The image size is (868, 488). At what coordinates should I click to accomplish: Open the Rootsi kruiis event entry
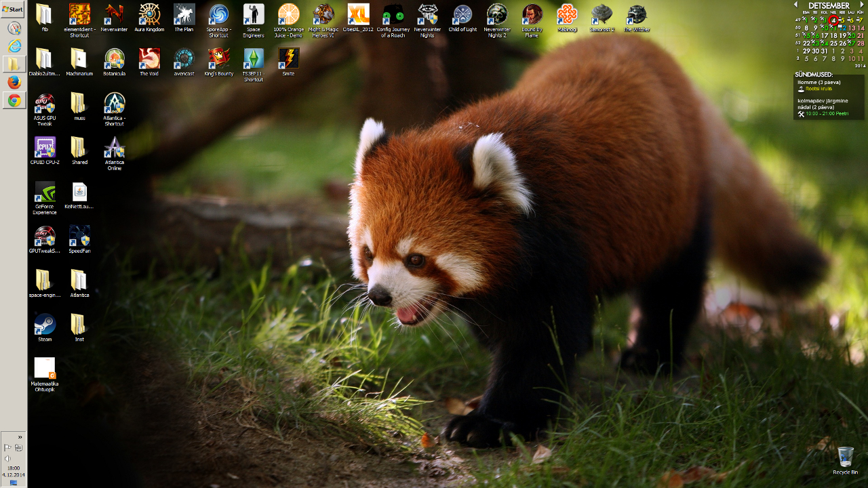point(818,89)
